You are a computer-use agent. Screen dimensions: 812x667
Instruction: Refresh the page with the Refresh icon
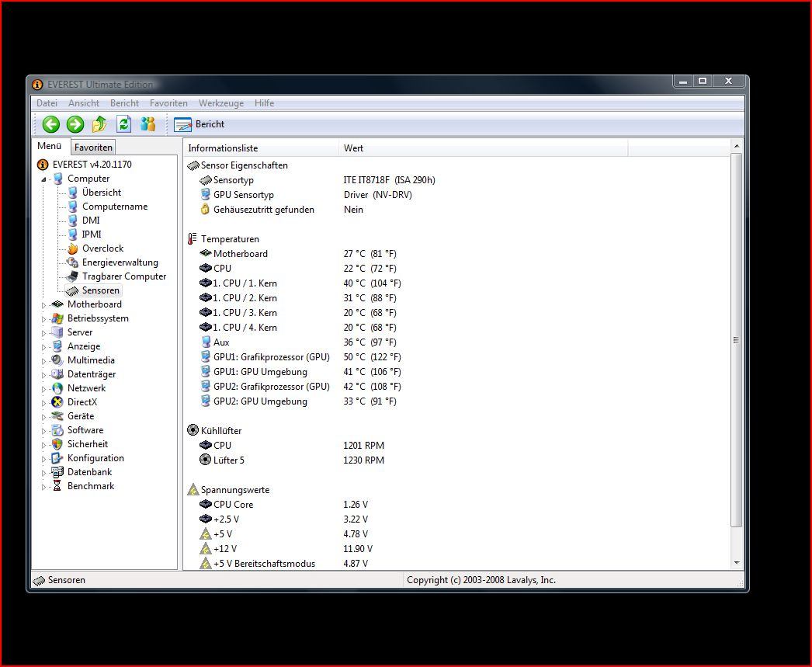[123, 124]
